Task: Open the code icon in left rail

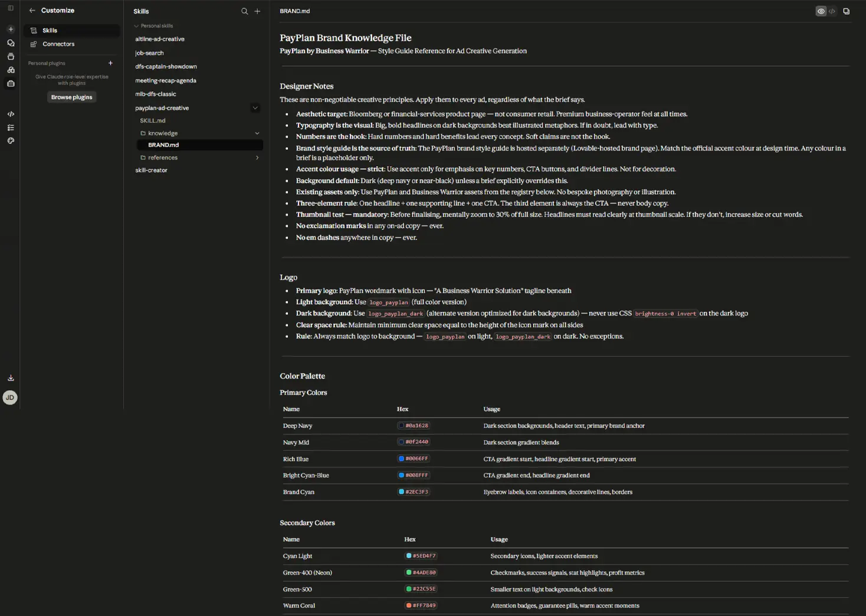Action: point(11,114)
